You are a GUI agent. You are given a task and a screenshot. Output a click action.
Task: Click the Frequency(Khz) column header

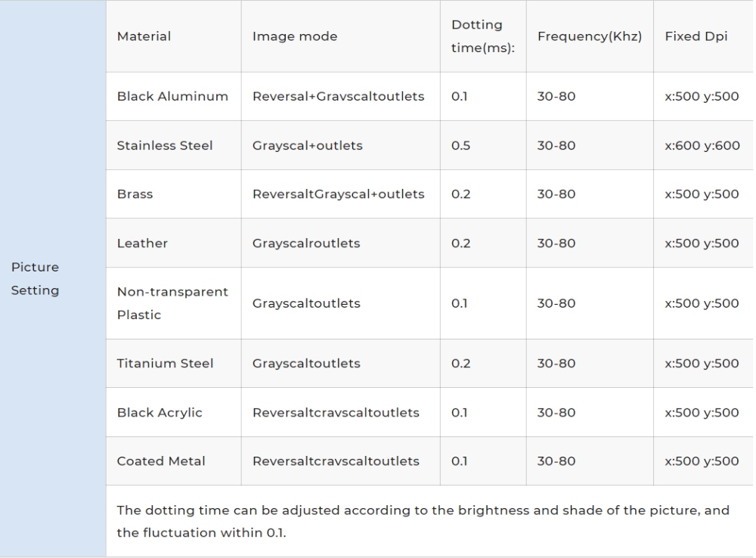(x=590, y=36)
